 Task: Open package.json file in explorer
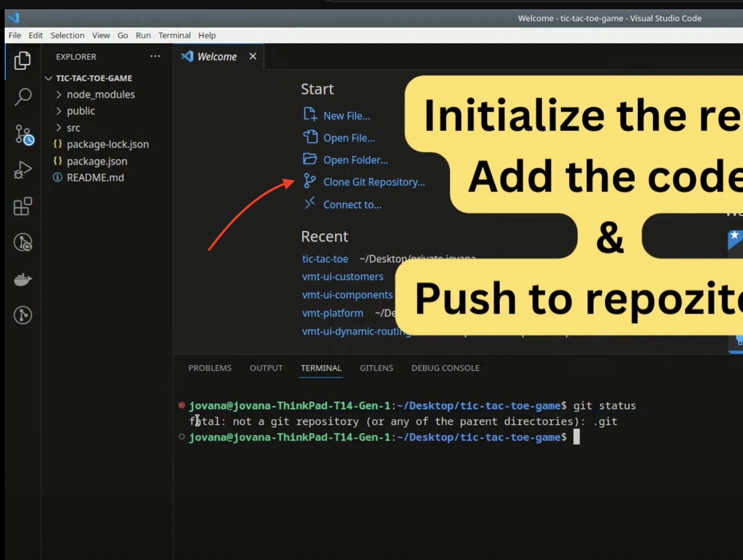(x=97, y=161)
